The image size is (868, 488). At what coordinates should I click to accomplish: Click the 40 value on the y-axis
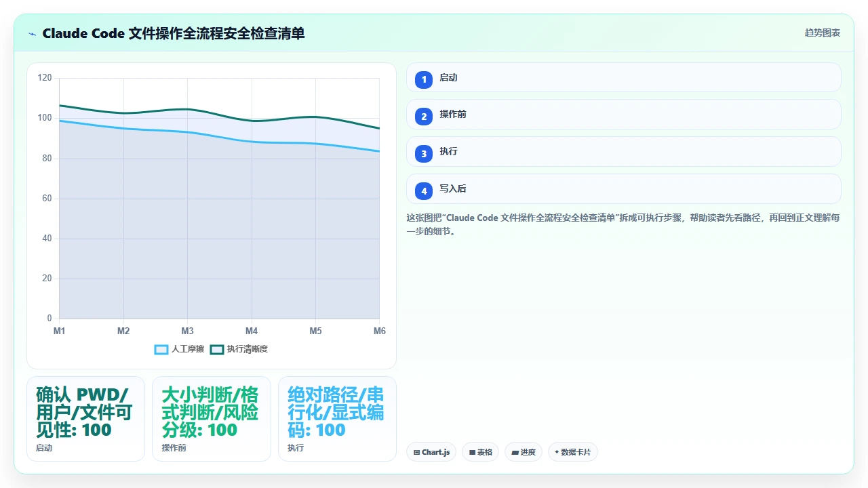coord(47,239)
